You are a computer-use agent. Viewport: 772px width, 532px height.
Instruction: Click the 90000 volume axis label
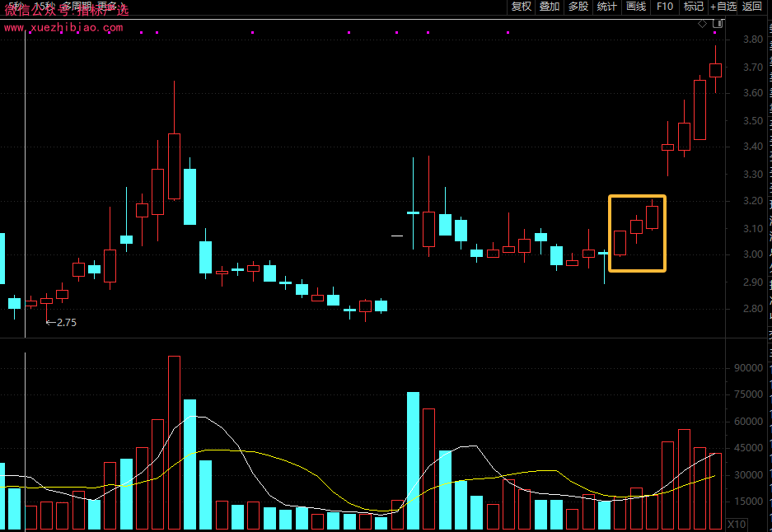(748, 367)
